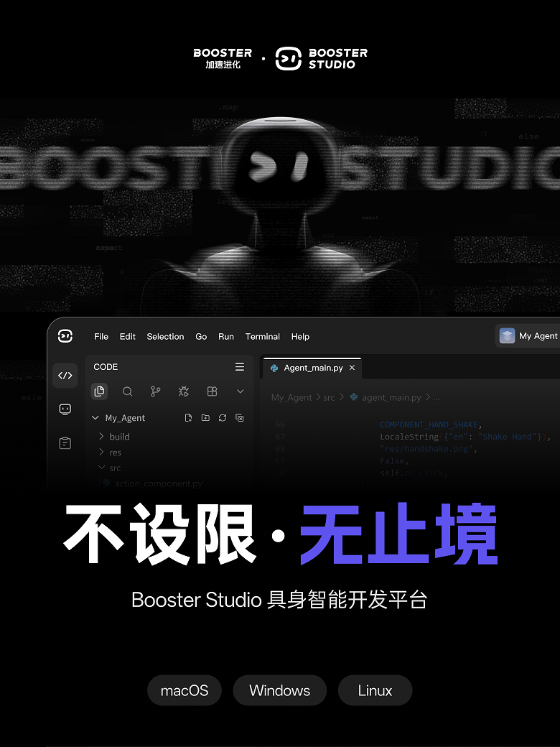The width and height of the screenshot is (560, 747).
Task: Open the clipboard tasks sidebar icon
Action: click(65, 443)
